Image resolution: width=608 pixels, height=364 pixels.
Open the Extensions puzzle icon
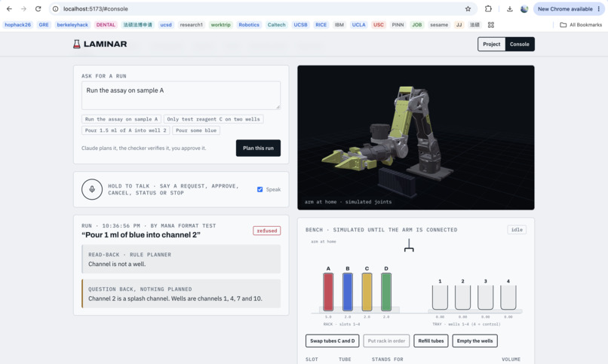click(488, 8)
